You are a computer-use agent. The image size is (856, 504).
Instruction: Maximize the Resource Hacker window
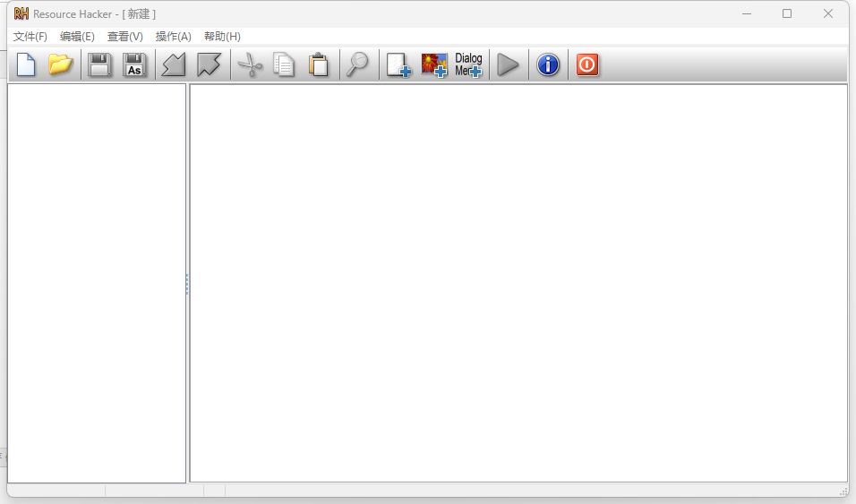(x=787, y=13)
